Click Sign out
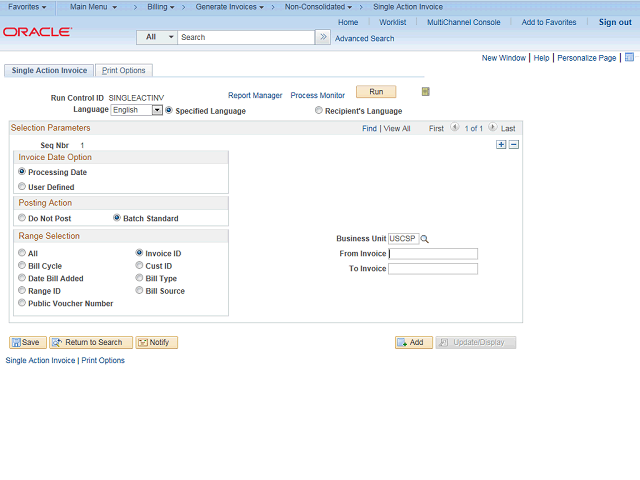This screenshot has height=480, width=640. 615,22
